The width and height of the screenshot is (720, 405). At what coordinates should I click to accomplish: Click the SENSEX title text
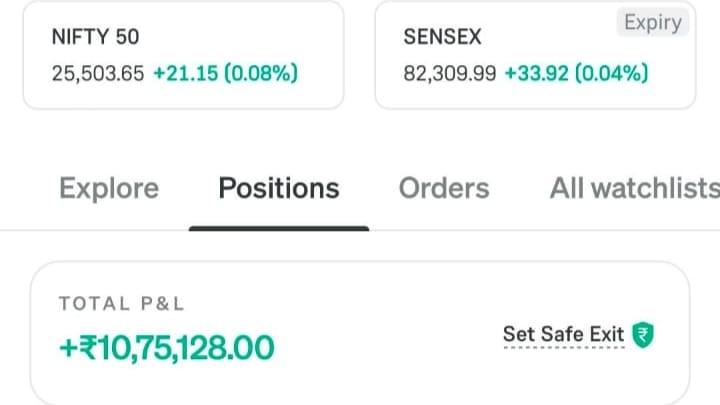pyautogui.click(x=442, y=37)
